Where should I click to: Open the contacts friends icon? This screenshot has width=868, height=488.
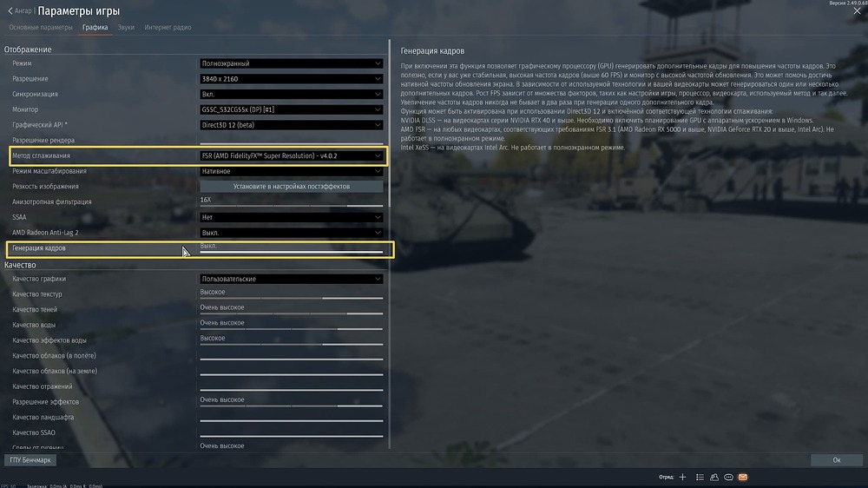pos(713,477)
